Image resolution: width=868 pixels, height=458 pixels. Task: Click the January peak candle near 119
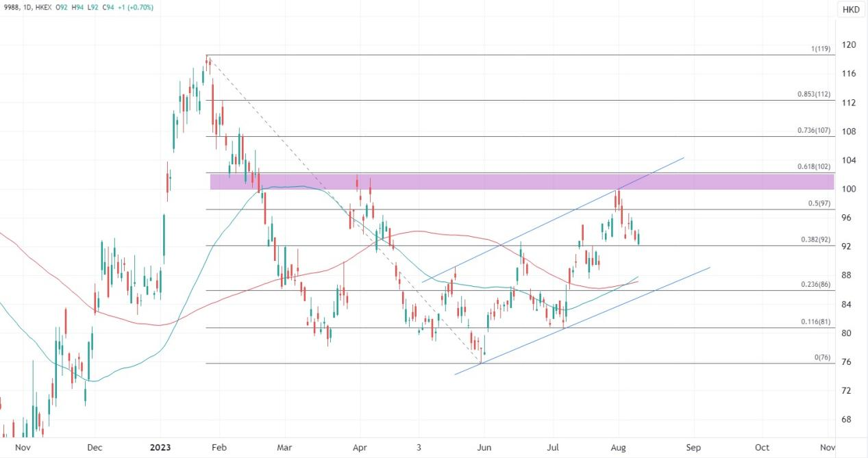208,62
